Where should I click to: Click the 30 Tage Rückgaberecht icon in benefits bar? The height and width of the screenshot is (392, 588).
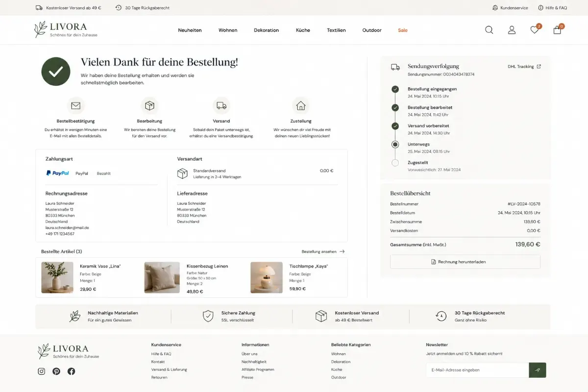point(441,316)
